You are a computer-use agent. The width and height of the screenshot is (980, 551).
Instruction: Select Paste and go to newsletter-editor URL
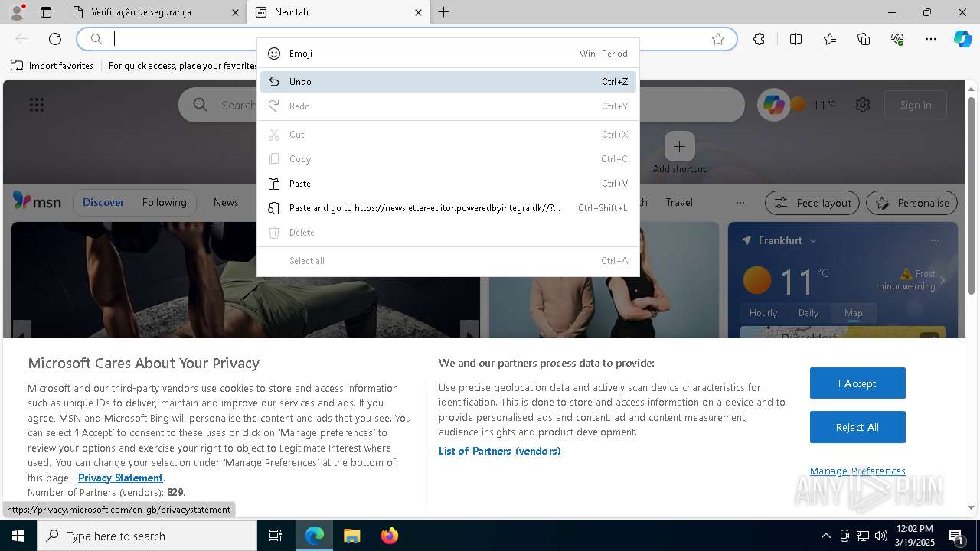pyautogui.click(x=448, y=208)
